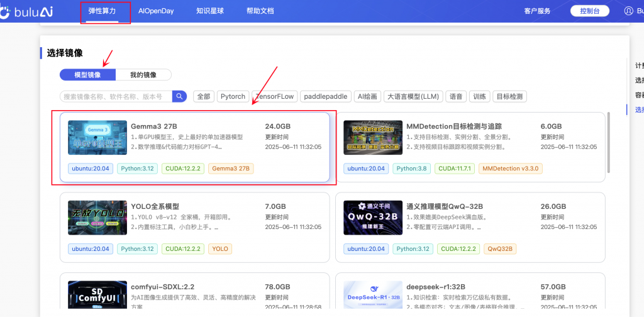Click 24.0GB size on Gemma3 card

(x=278, y=126)
